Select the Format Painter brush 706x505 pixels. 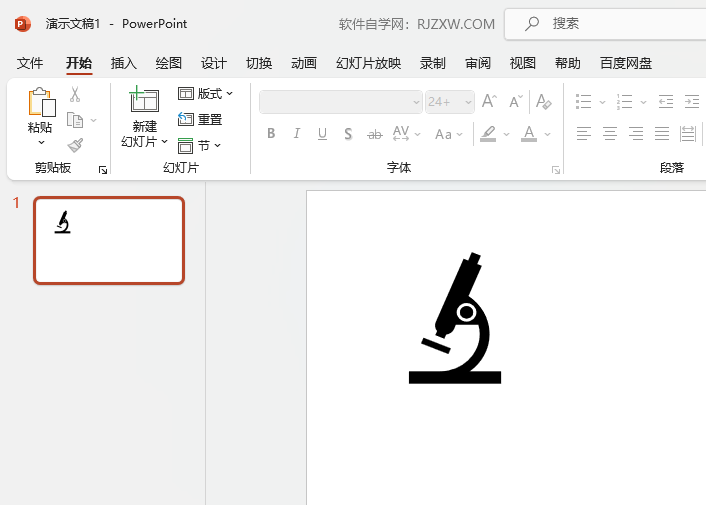click(x=75, y=145)
